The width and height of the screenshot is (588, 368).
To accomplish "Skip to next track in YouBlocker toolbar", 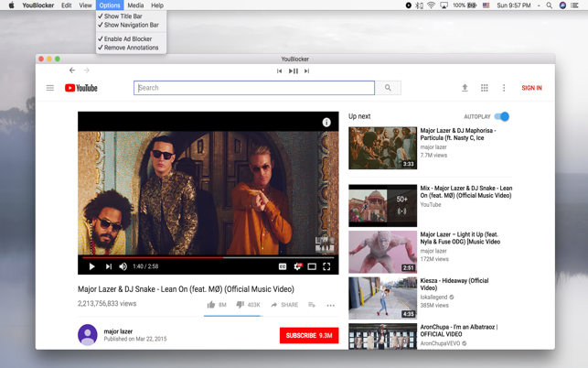I will point(306,71).
